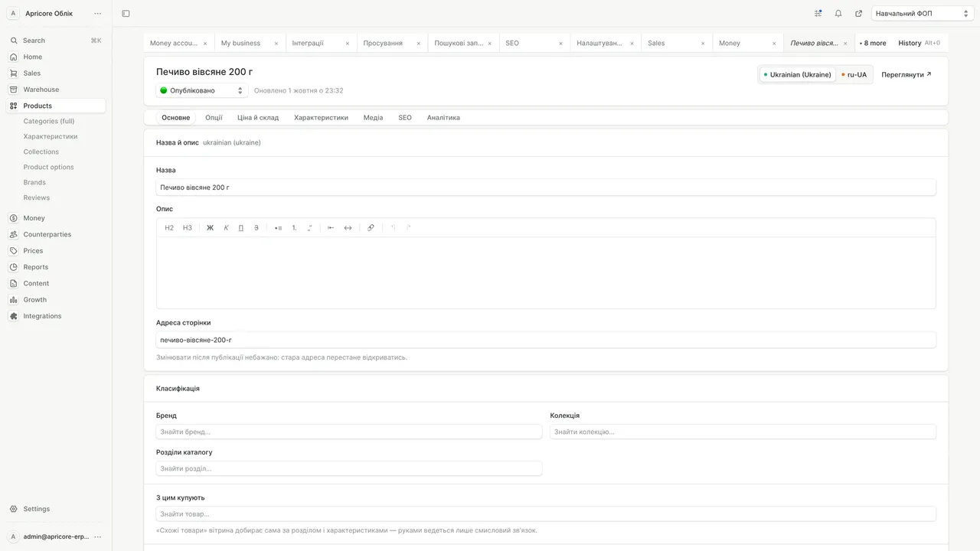Insert a link with the editor link icon
The width and height of the screenshot is (980, 551).
click(371, 227)
